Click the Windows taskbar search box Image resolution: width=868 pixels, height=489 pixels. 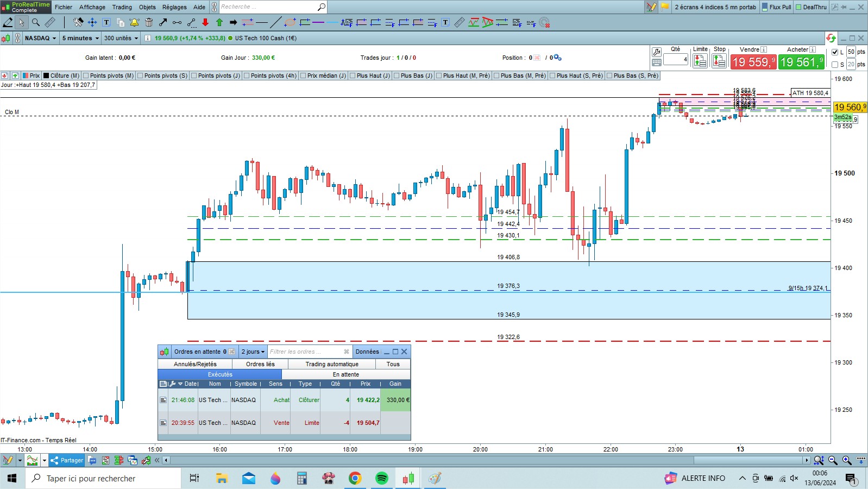coord(103,478)
